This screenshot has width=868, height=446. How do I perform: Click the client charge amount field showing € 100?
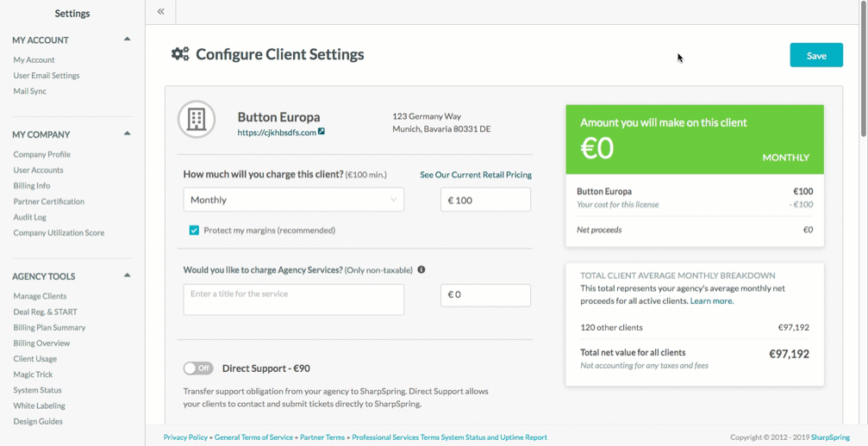485,200
